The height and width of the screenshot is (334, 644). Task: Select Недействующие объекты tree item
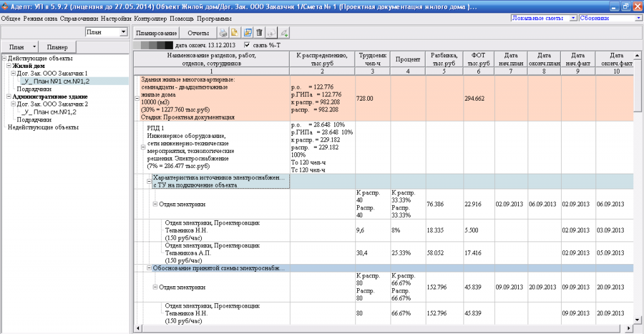click(x=43, y=127)
